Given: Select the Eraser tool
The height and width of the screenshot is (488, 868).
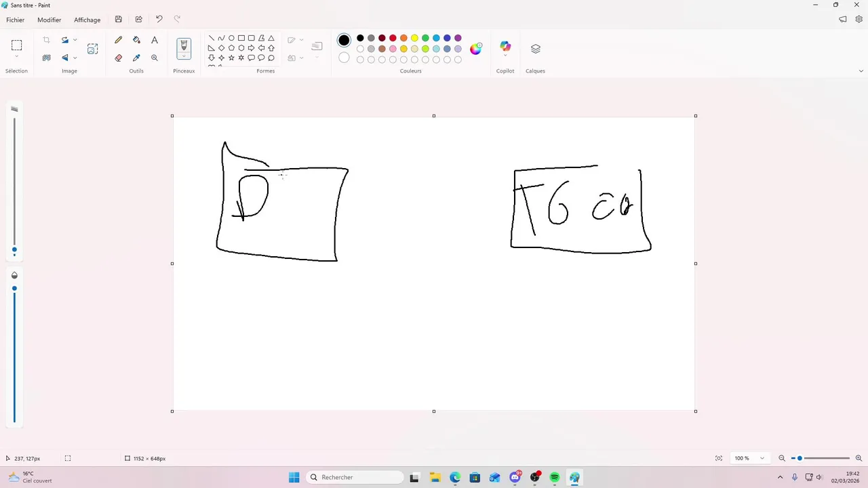Looking at the screenshot, I should coord(119,58).
